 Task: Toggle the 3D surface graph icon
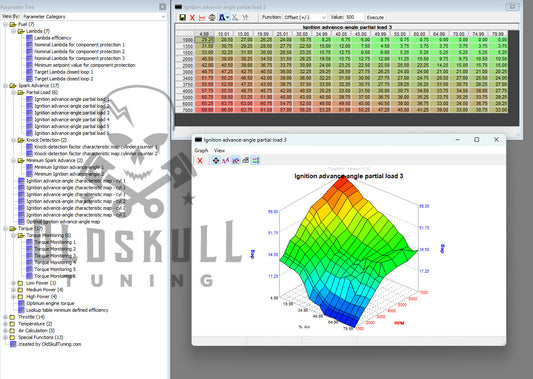pos(236,160)
